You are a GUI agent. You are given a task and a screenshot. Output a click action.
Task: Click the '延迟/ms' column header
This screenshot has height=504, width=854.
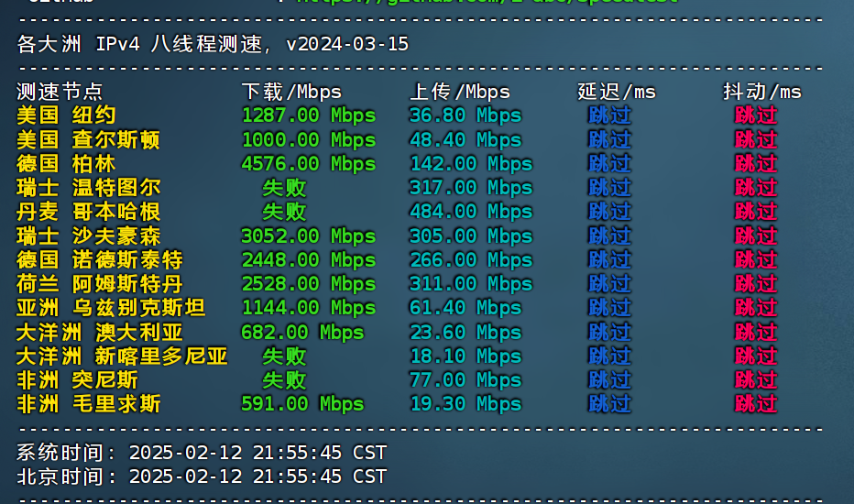[617, 92]
